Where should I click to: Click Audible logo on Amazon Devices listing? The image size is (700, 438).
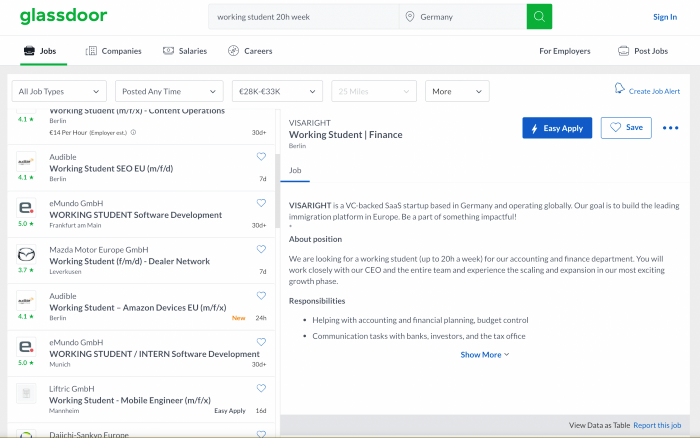tap(26, 300)
